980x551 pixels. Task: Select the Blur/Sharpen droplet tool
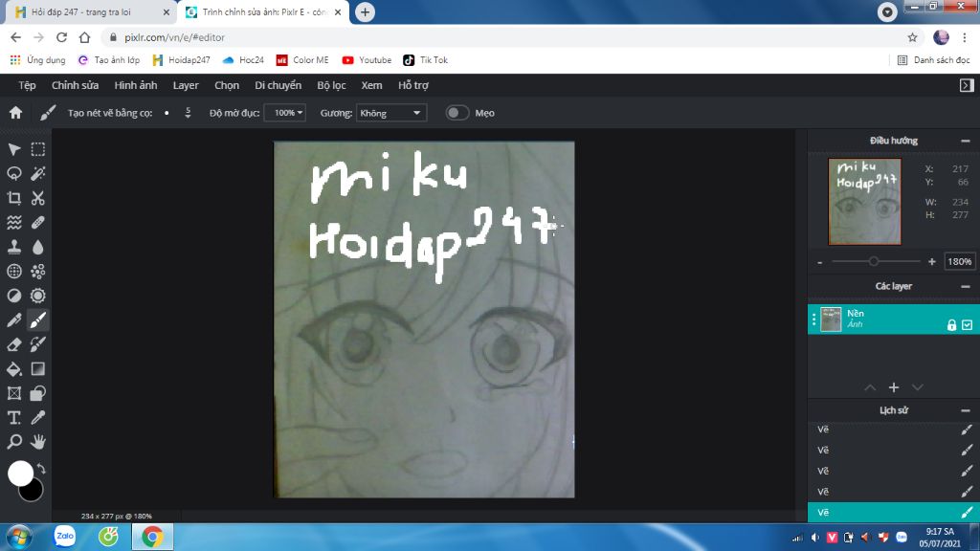coord(38,247)
